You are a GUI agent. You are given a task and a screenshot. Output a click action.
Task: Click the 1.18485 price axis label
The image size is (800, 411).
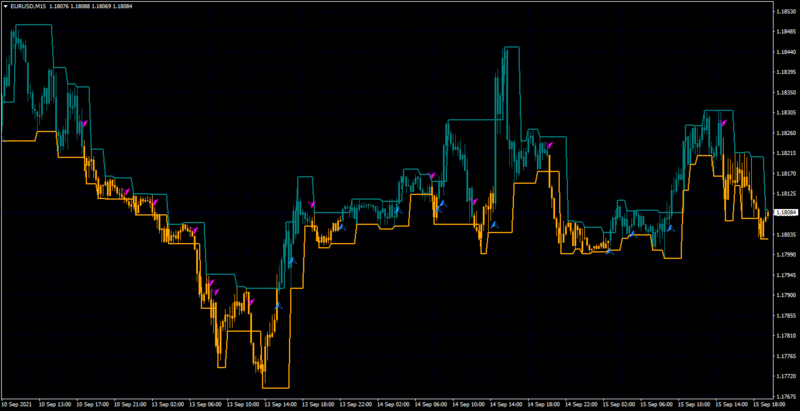tap(786, 32)
